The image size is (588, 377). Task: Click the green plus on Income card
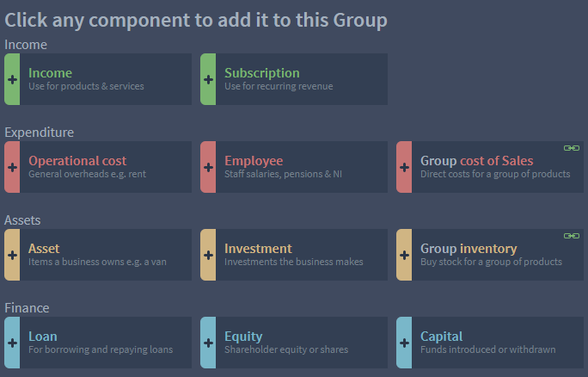tap(12, 79)
